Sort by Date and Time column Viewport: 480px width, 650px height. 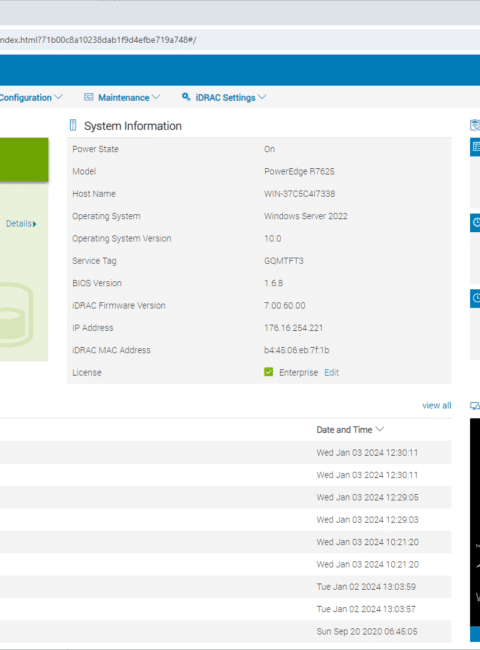(x=350, y=430)
